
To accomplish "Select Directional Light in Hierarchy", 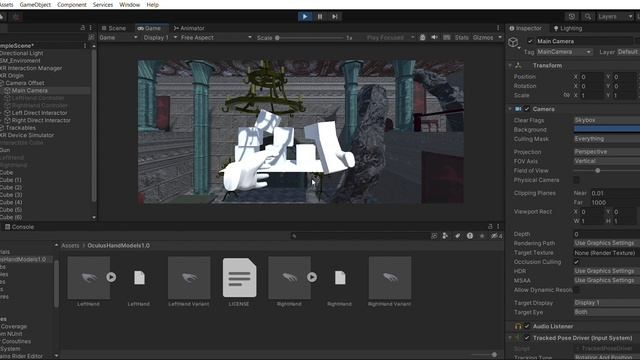I will tap(22, 53).
